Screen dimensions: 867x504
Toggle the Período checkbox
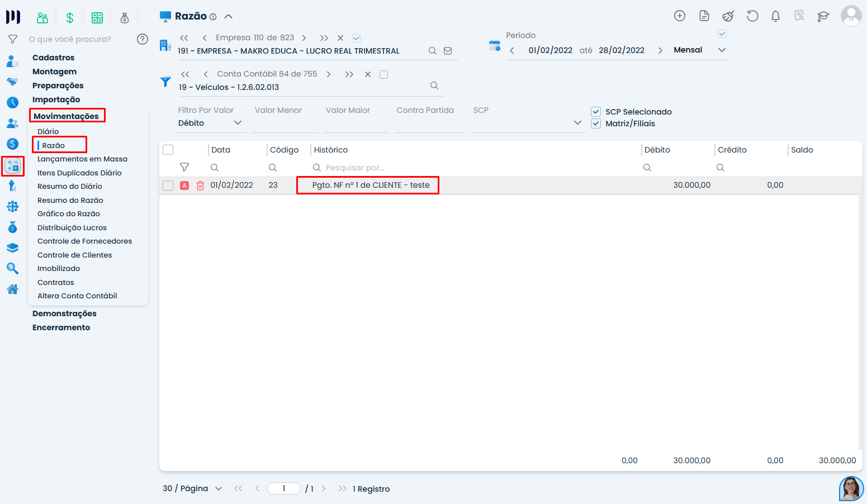coord(722,34)
